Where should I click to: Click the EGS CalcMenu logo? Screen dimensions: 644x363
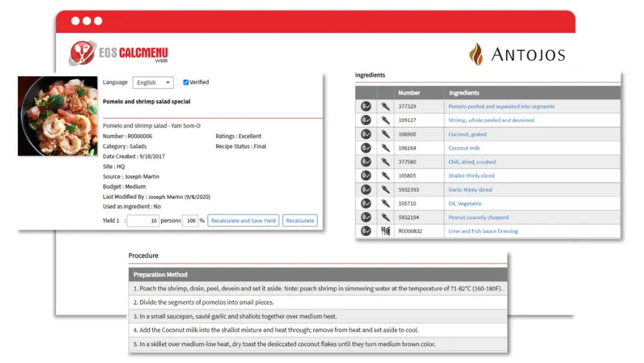[x=118, y=53]
